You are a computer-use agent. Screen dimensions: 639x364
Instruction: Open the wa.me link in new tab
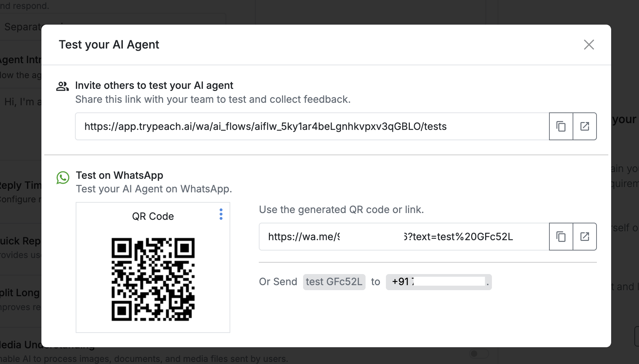pyautogui.click(x=585, y=237)
